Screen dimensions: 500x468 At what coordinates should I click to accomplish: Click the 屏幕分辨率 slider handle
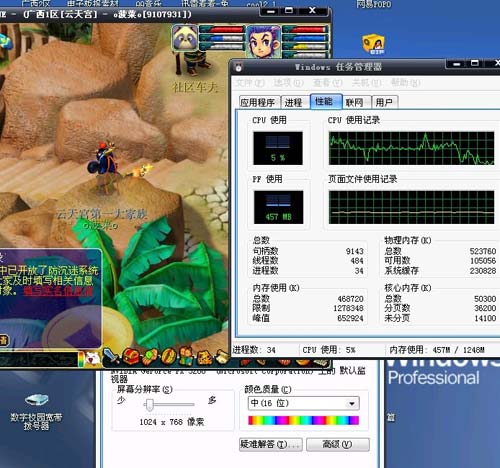pos(150,405)
